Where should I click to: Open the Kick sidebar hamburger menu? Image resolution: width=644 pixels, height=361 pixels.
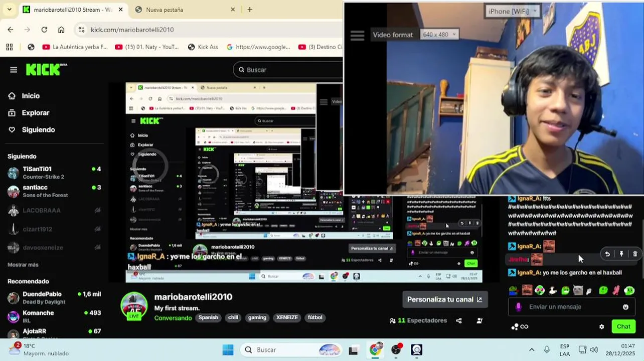(x=14, y=70)
